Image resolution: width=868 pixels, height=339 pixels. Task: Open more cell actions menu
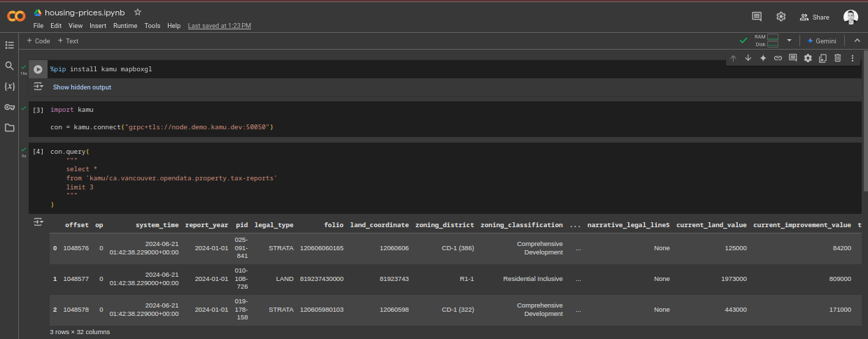[x=852, y=58]
